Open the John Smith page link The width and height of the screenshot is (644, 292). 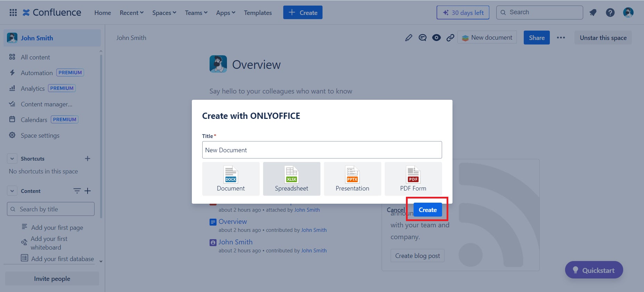tap(235, 242)
